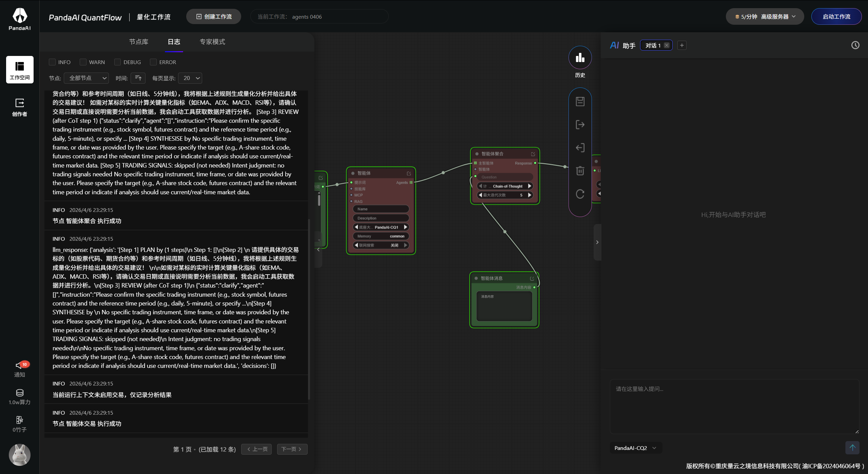
Task: Click the refresh circular arrow icon
Action: click(x=580, y=194)
